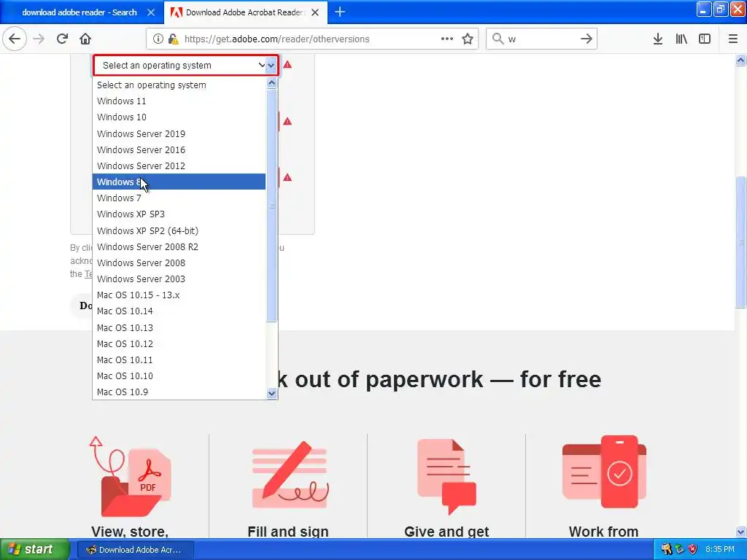Close the Download Adobe Acrobat Reader tab
Screen dimensions: 747x560
[x=315, y=12]
